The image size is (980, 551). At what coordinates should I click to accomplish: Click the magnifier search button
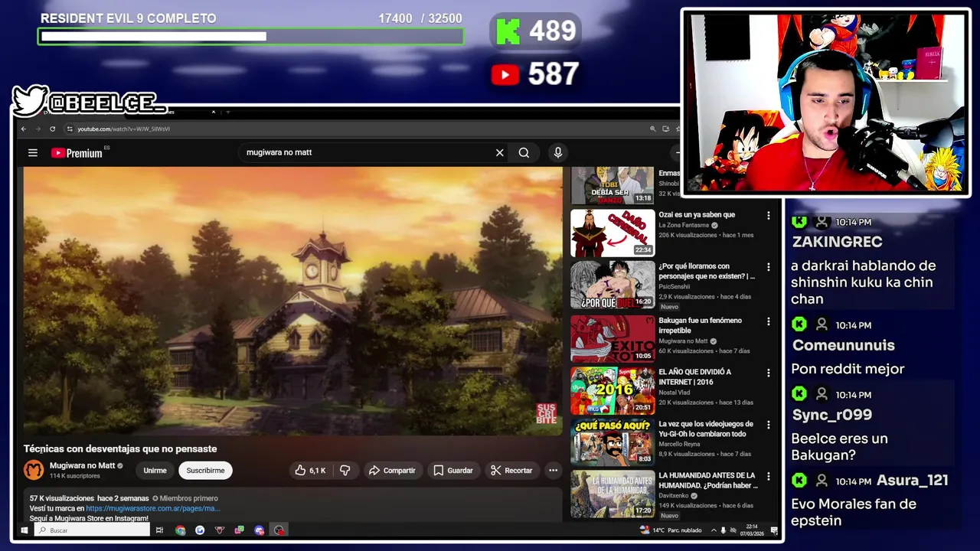(x=524, y=152)
